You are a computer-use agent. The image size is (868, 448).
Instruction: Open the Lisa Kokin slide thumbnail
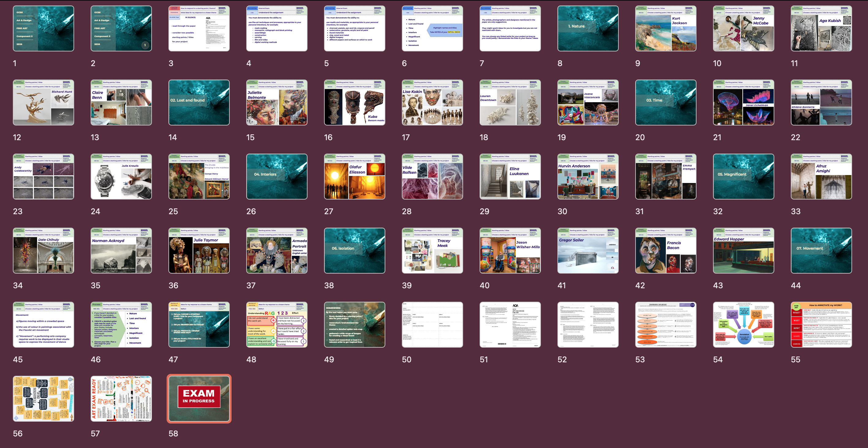(x=432, y=103)
